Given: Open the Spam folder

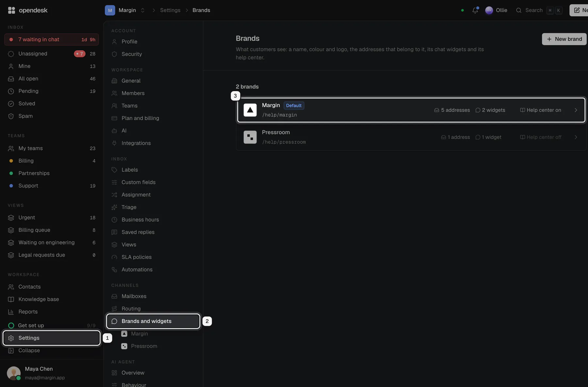Looking at the screenshot, I should tap(52, 116).
